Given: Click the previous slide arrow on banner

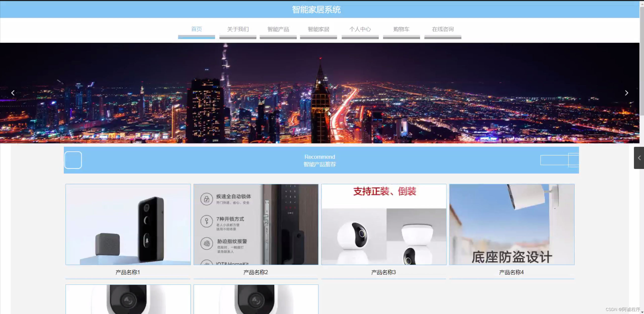Looking at the screenshot, I should 13,93.
